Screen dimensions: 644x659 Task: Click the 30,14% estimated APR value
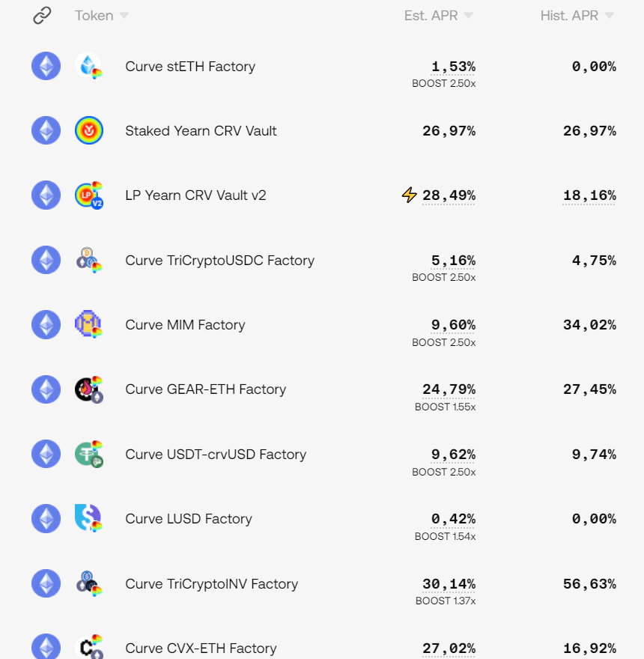pyautogui.click(x=449, y=584)
